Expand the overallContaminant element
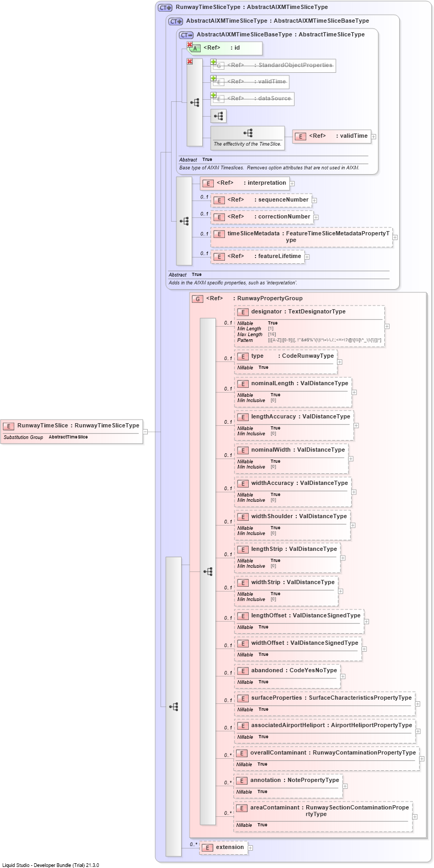The height and width of the screenshot is (868, 434). [422, 759]
